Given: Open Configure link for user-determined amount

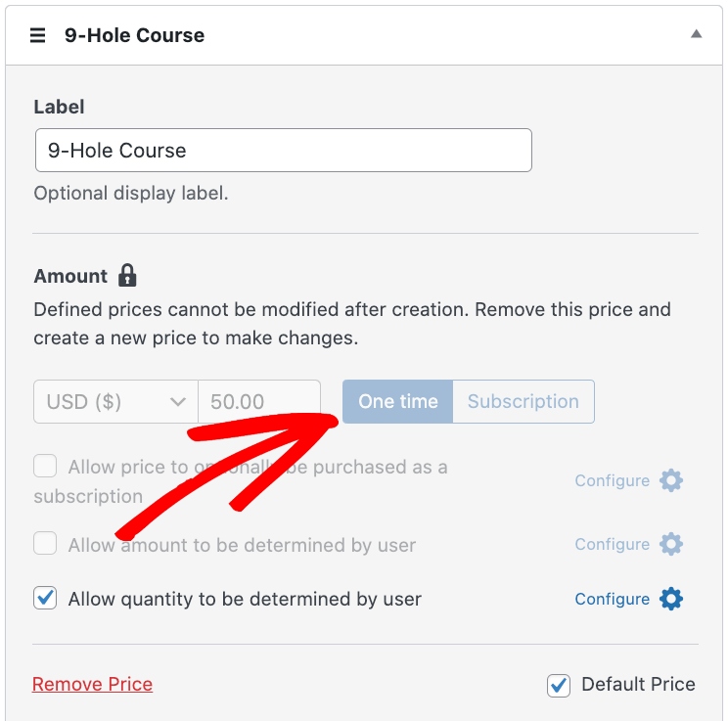Looking at the screenshot, I should point(612,544).
